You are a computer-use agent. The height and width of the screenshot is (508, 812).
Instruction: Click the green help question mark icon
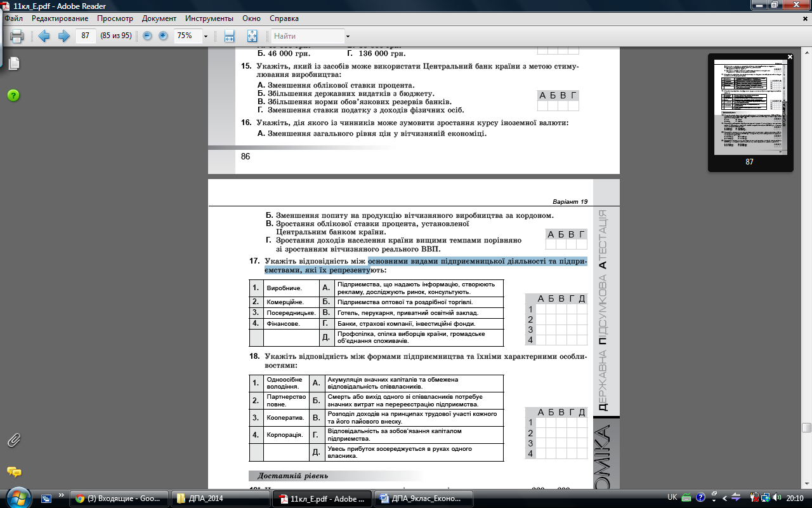(13, 95)
